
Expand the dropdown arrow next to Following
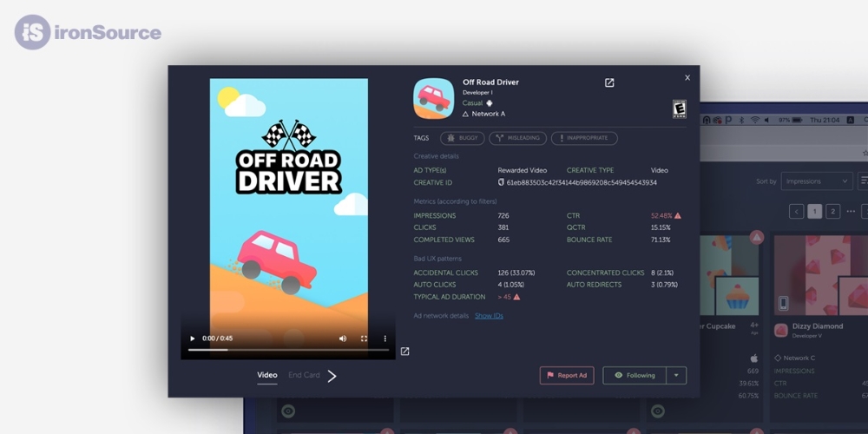click(676, 376)
